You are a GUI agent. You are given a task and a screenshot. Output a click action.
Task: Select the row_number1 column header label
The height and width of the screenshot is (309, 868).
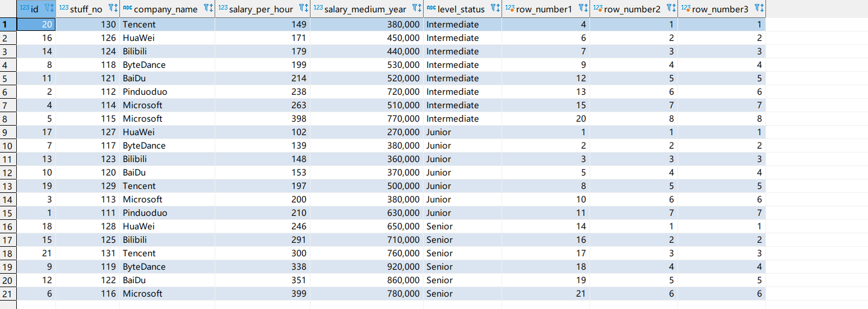(544, 9)
